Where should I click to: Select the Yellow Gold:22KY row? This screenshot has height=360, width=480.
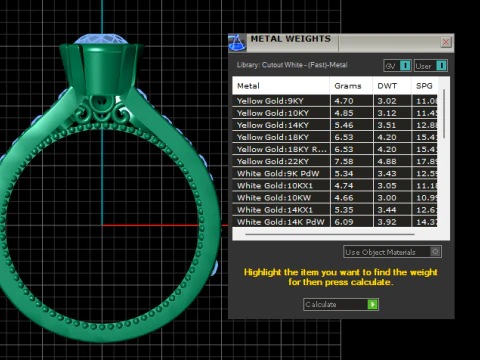coord(335,161)
